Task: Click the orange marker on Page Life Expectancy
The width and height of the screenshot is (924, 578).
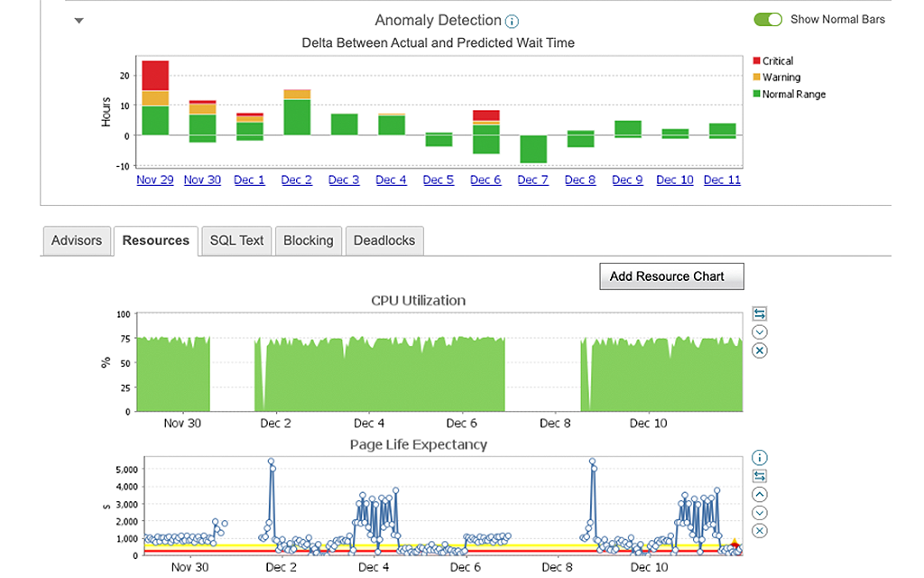Action: coord(735,544)
